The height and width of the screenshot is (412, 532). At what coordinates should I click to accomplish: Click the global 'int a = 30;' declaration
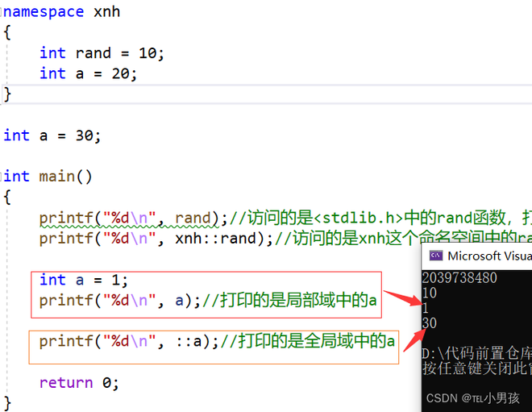click(52, 135)
